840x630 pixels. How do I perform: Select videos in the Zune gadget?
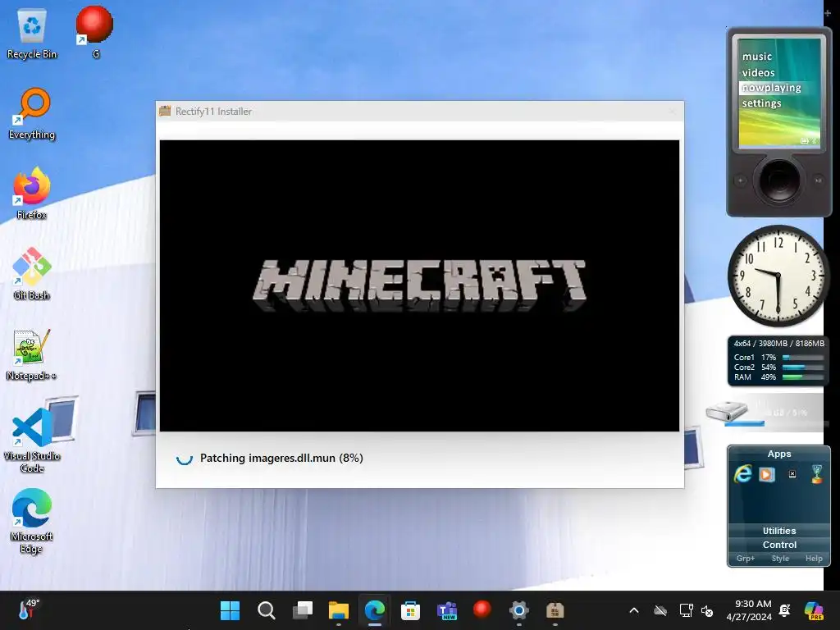758,72
